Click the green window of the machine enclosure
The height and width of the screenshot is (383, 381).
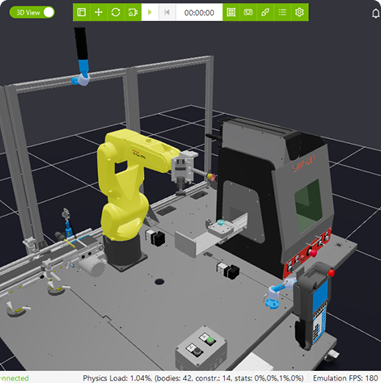click(x=308, y=206)
